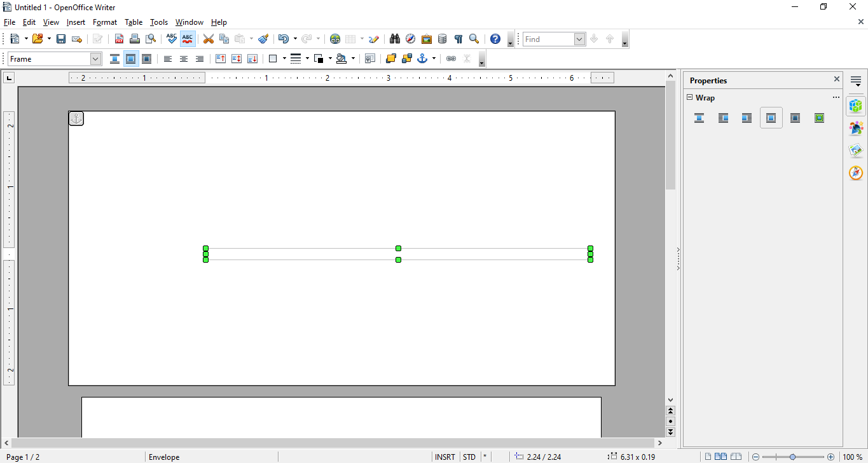
Task: Click the Navigation button below the scrollbar
Action: (670, 421)
